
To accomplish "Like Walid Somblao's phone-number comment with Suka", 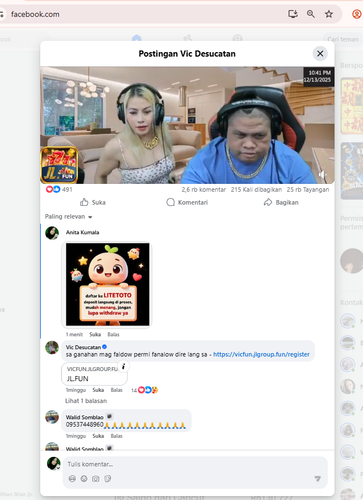I will (x=98, y=436).
